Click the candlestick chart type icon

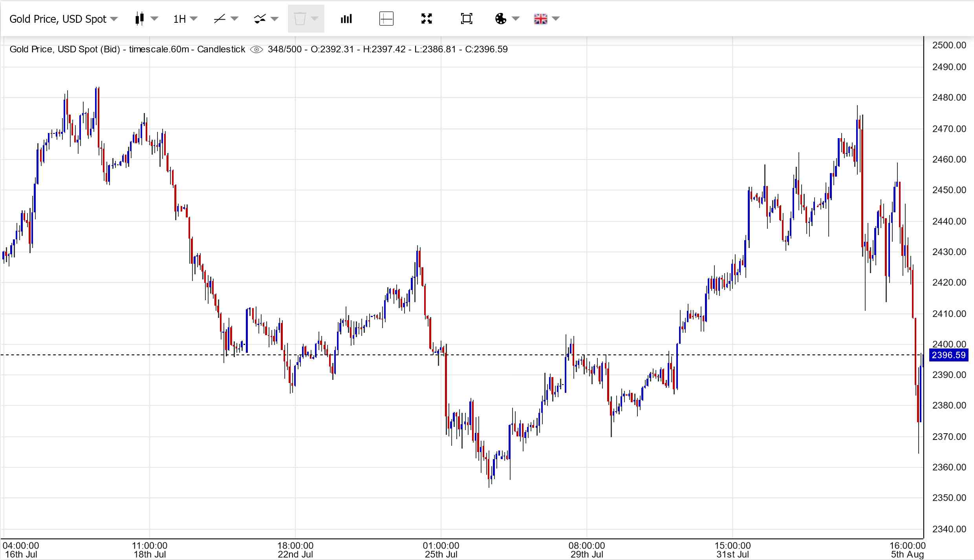[139, 19]
